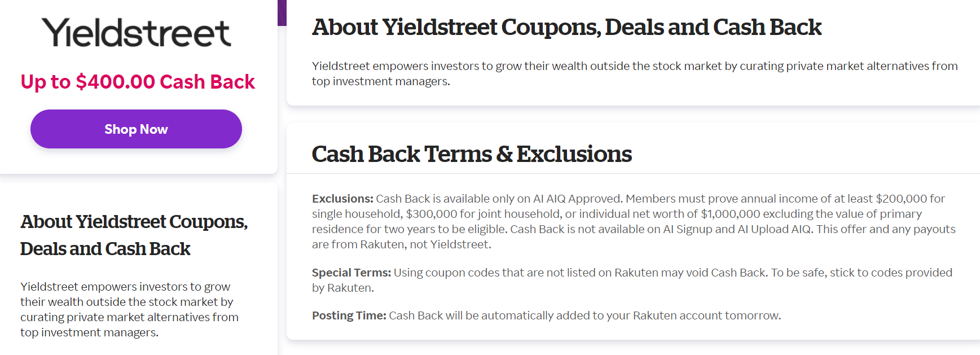Click the $200,000 income amount text
This screenshot has width=980, height=355.
click(x=901, y=199)
